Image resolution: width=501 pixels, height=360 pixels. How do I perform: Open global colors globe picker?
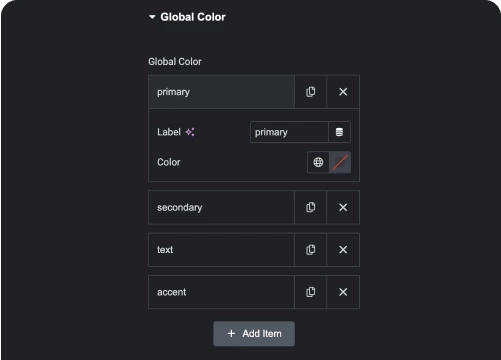tap(318, 162)
